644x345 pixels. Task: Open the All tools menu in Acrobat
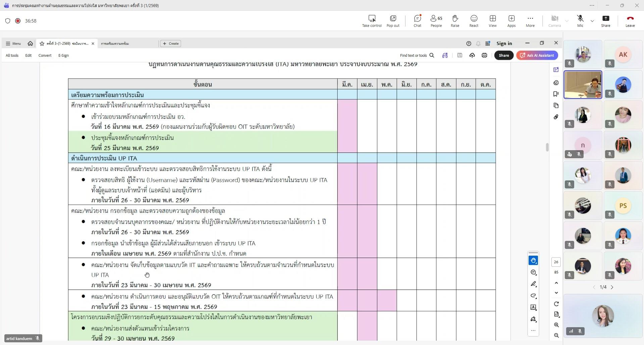(12, 55)
